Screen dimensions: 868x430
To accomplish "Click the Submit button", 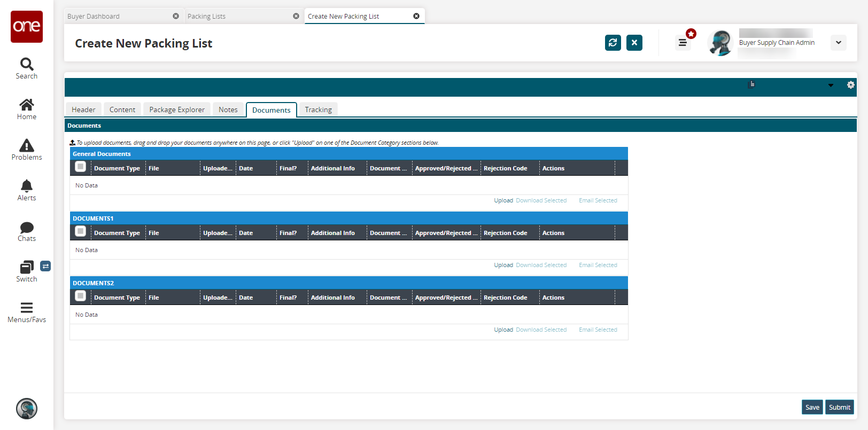I will 839,407.
